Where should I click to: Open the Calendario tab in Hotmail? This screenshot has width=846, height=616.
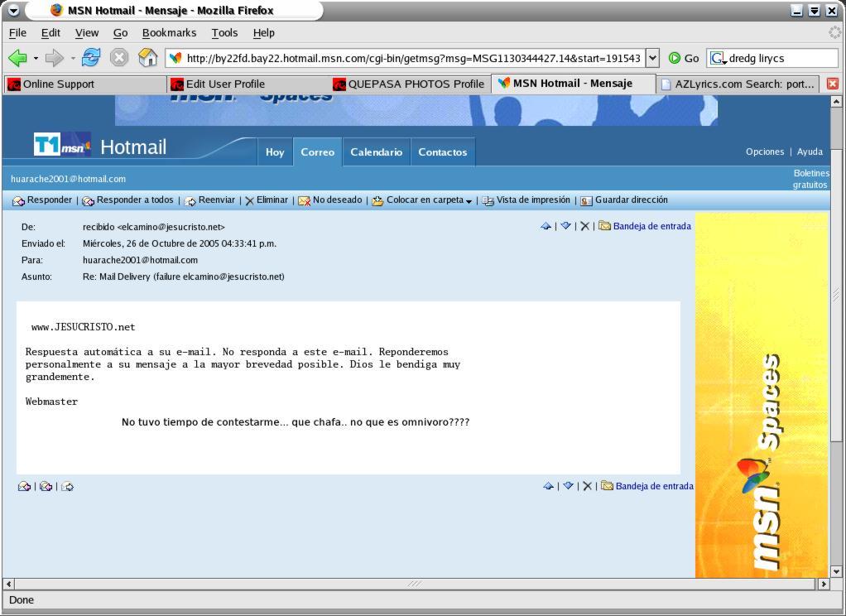coord(377,152)
